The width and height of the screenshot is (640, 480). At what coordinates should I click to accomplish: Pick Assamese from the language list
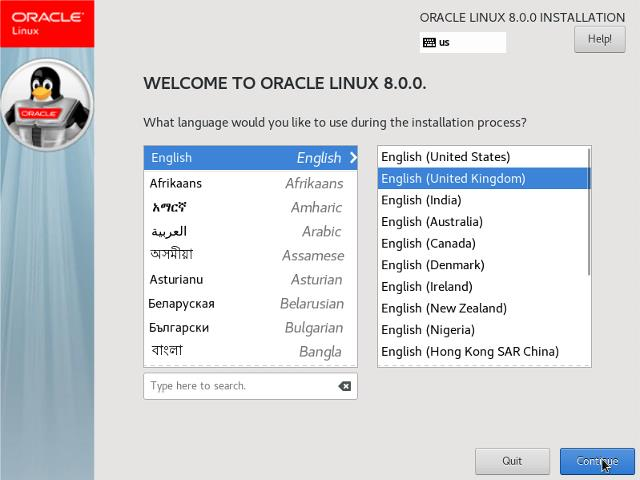pos(251,256)
